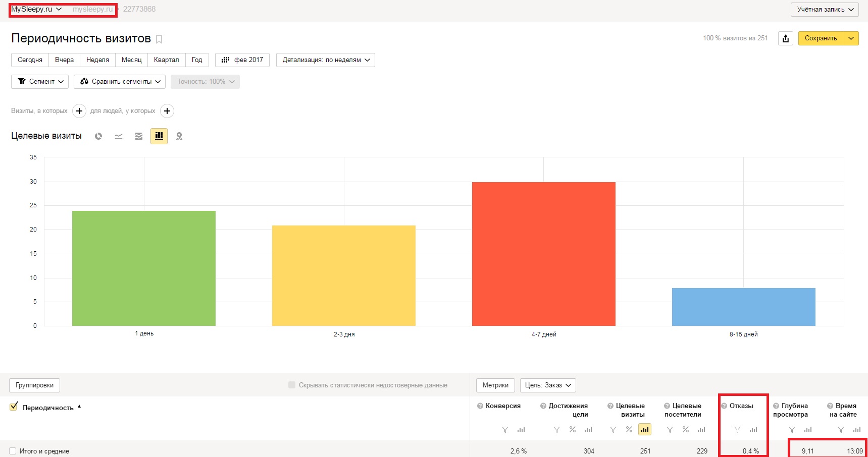Image resolution: width=868 pixels, height=457 pixels.
Task: Filter by the Целевые посетители column
Action: coord(670,430)
